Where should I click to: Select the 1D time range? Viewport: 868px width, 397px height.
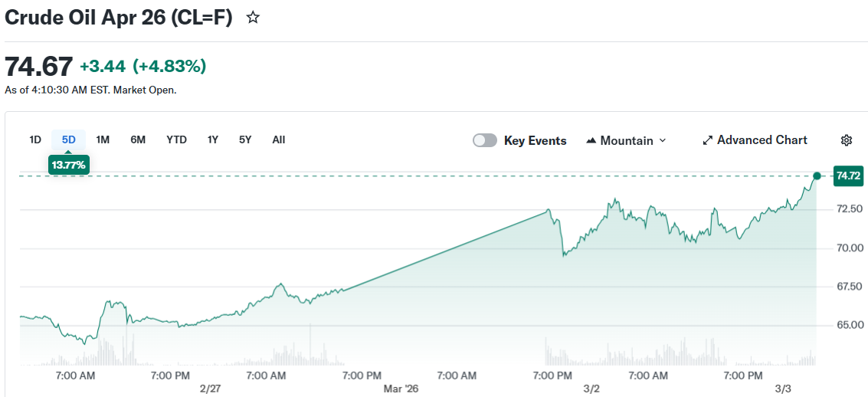tap(35, 139)
